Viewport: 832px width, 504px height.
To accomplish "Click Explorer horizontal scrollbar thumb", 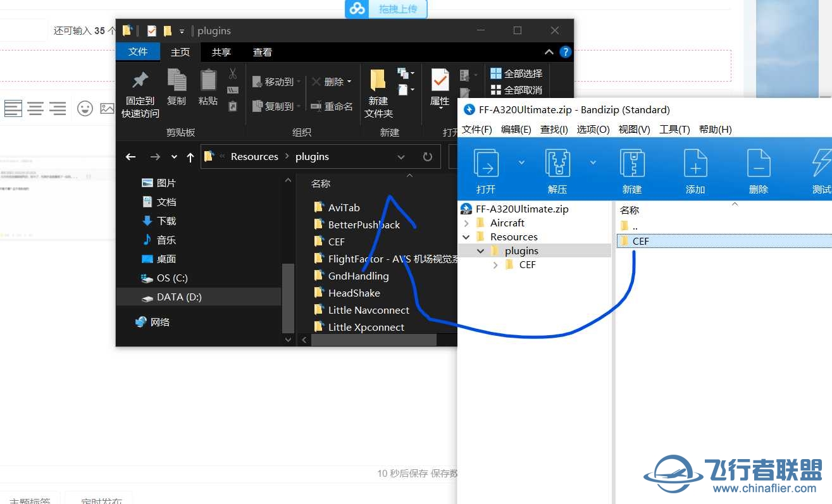I will click(373, 340).
